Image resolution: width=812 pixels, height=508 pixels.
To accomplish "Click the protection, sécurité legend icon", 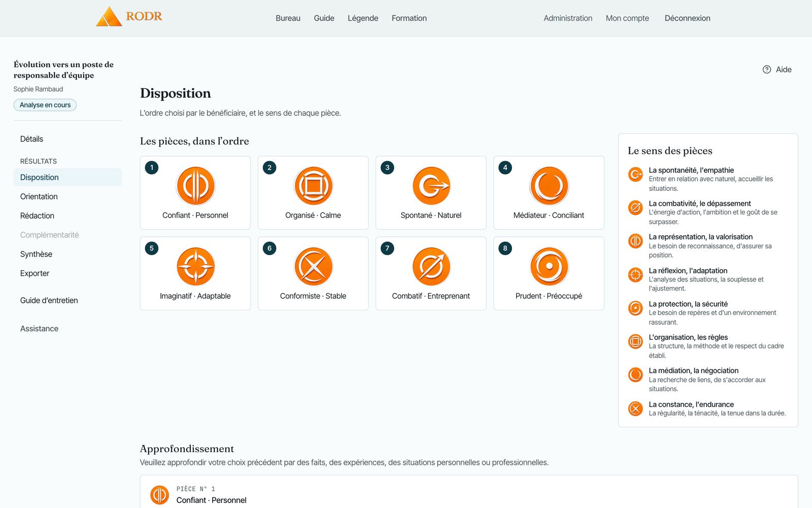I will pos(635,308).
